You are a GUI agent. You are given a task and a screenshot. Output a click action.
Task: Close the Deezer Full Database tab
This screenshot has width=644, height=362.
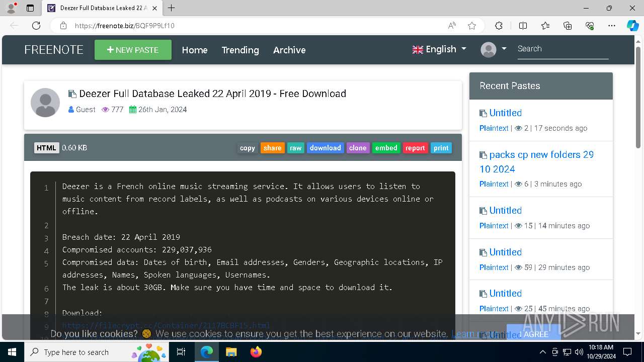(154, 8)
